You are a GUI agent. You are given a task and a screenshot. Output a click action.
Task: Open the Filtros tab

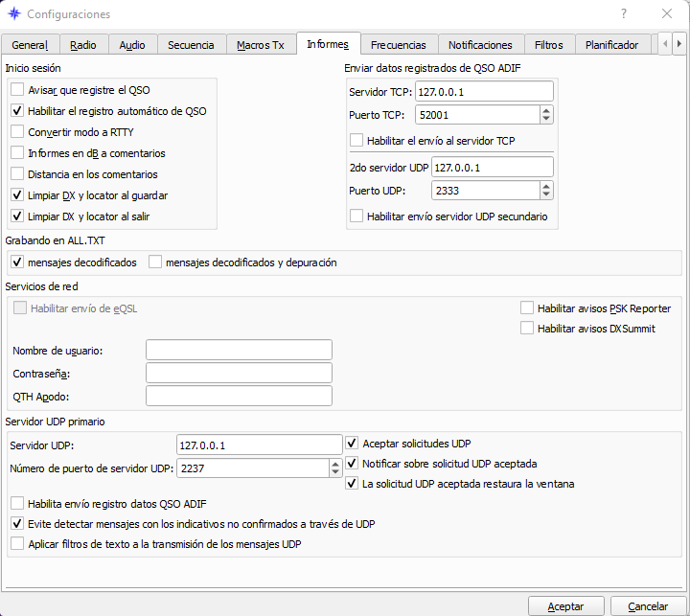coord(549,45)
